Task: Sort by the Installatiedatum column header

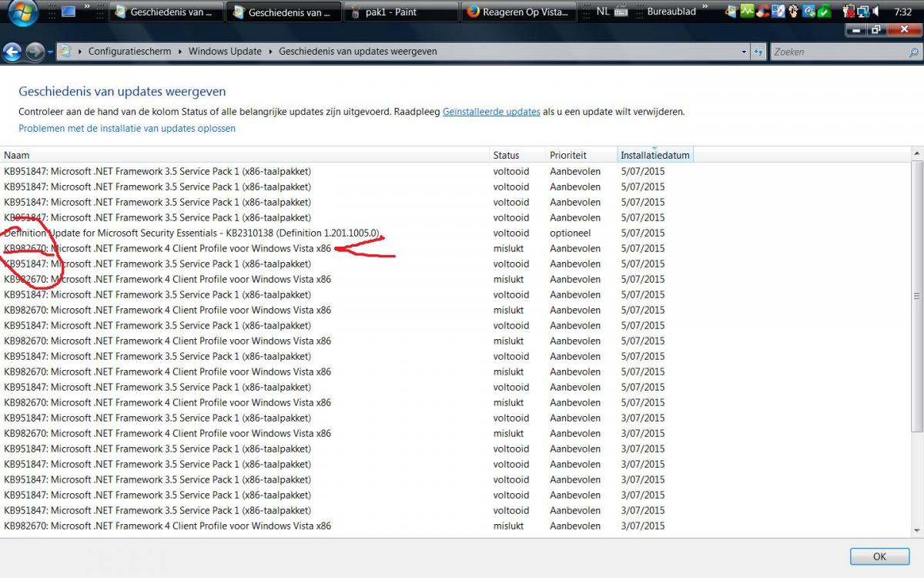Action: (x=656, y=155)
